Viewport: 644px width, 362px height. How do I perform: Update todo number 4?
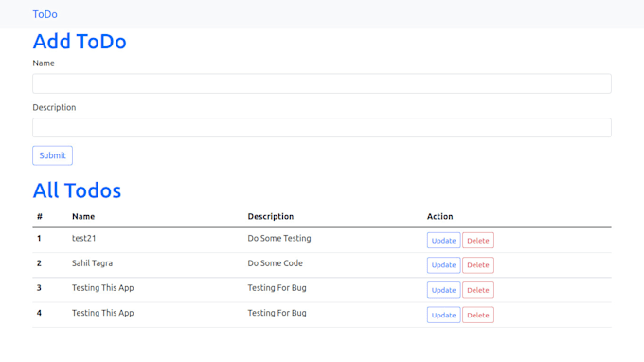tap(443, 315)
